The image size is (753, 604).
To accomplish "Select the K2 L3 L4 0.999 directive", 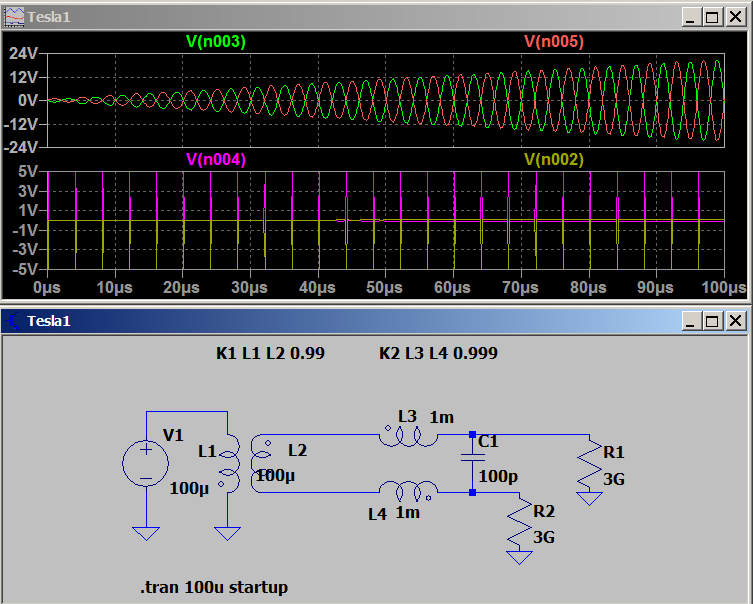I will click(438, 354).
